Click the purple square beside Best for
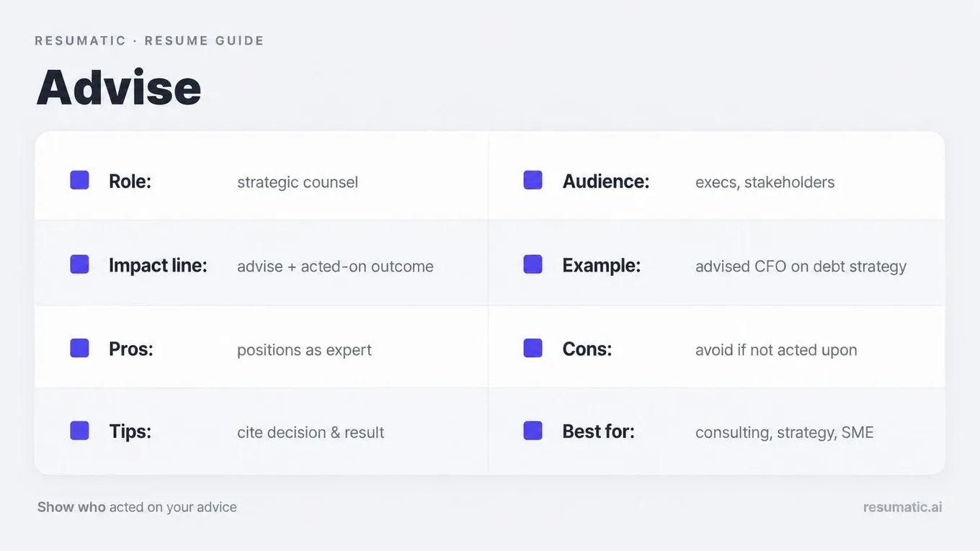The height and width of the screenshot is (551, 980). pos(533,431)
